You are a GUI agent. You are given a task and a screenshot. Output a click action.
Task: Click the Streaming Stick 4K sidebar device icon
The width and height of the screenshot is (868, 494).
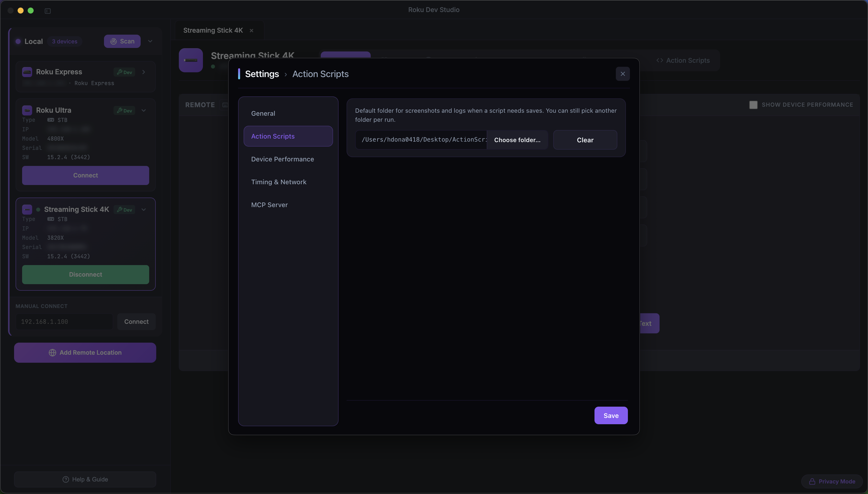27,209
